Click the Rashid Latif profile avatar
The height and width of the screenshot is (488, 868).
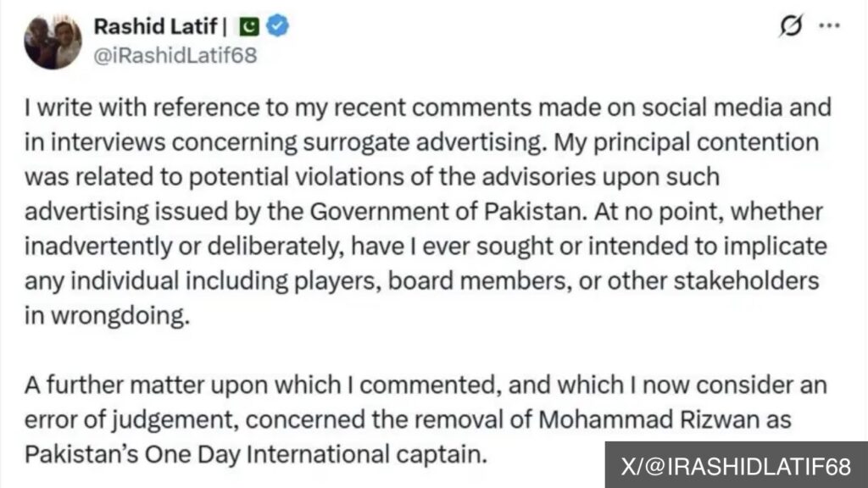pos(53,41)
